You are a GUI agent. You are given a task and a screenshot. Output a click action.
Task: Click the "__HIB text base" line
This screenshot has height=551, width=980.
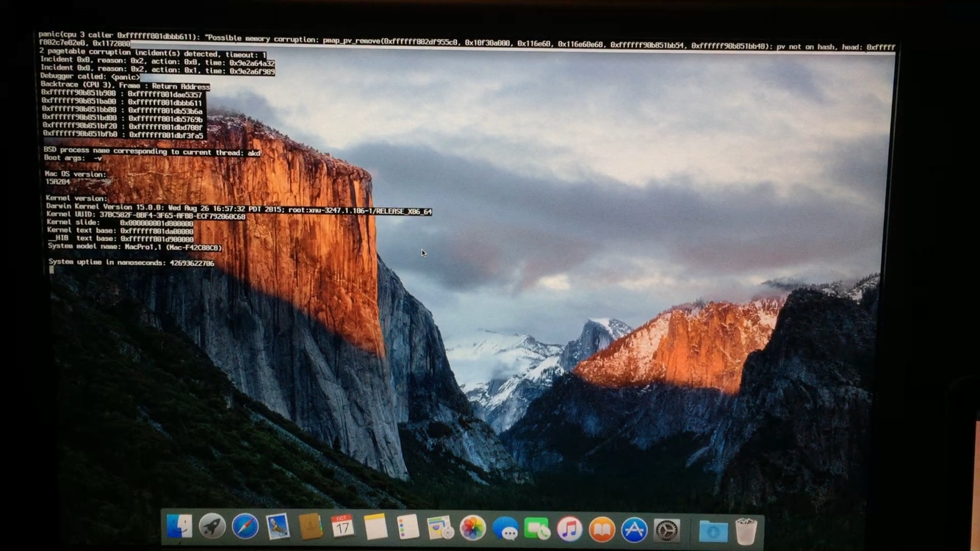coord(121,239)
